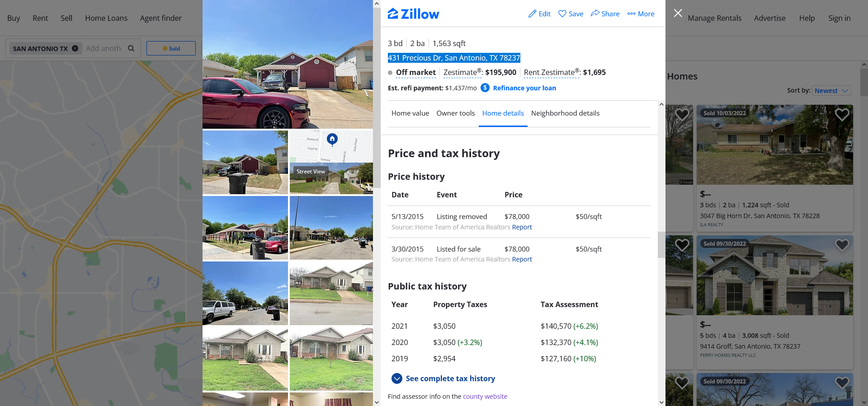The height and width of the screenshot is (406, 868).
Task: Open the Rent menu
Action: coord(40,18)
